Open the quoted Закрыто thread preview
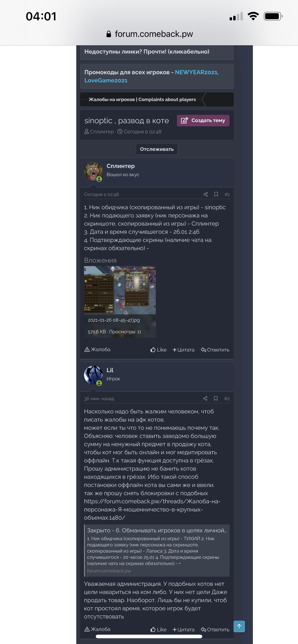This screenshot has width=298, height=644. coord(157,550)
